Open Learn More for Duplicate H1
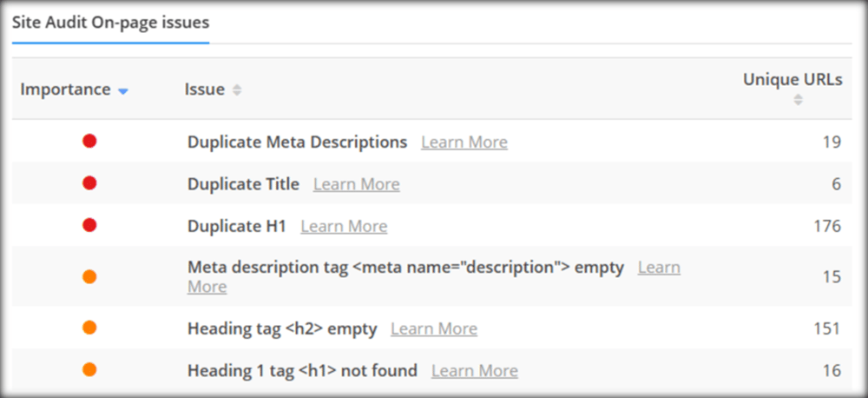 point(344,226)
